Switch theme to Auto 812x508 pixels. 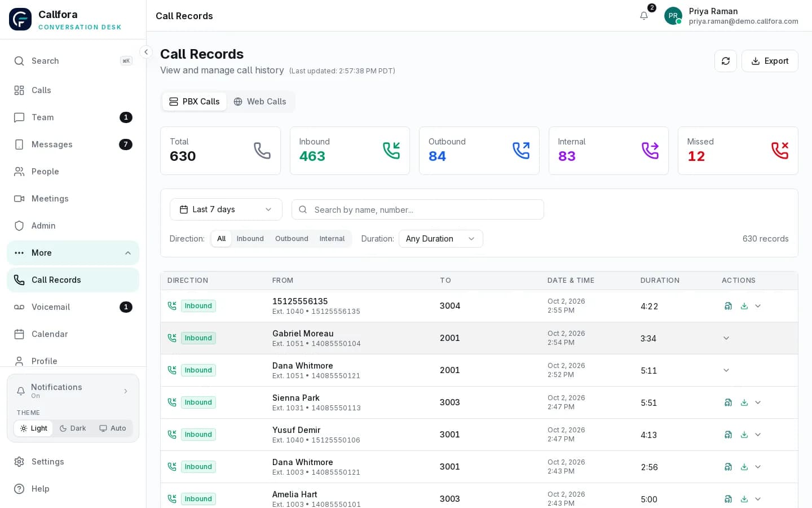[x=113, y=428]
